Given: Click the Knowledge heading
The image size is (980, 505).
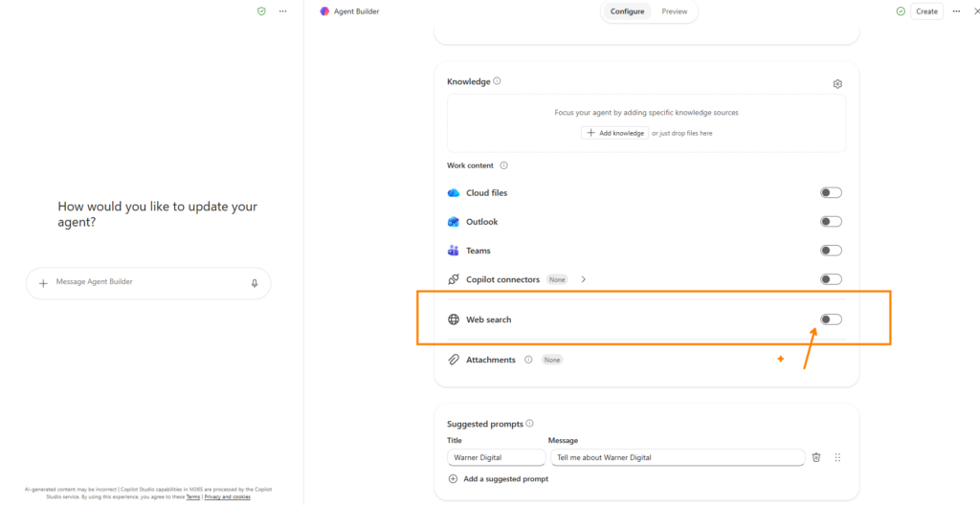Looking at the screenshot, I should (469, 82).
